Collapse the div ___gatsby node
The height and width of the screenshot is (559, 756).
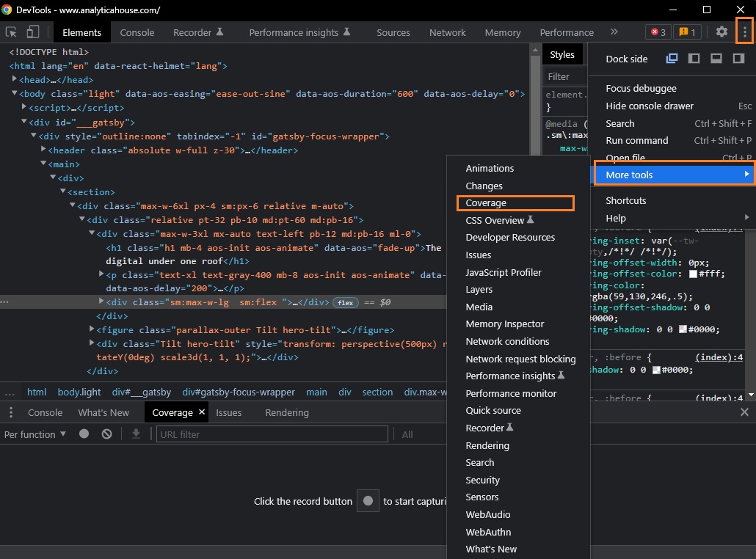[x=24, y=122]
